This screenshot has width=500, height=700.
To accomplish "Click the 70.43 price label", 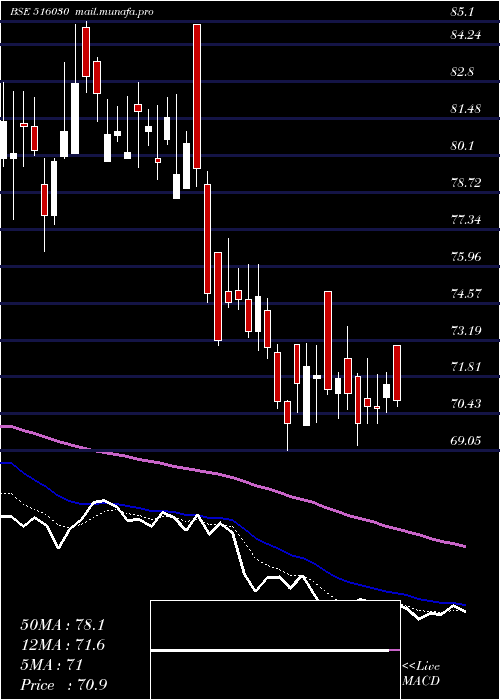I will pos(466,404).
